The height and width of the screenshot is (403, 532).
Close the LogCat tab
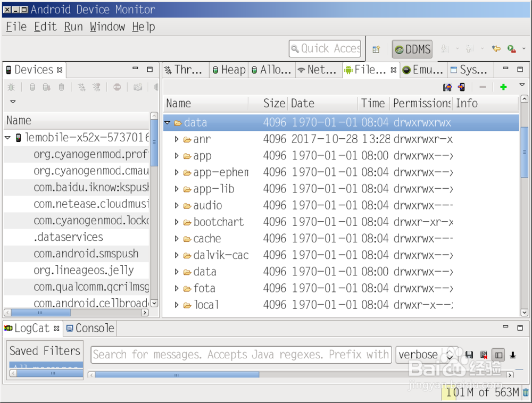(x=57, y=328)
